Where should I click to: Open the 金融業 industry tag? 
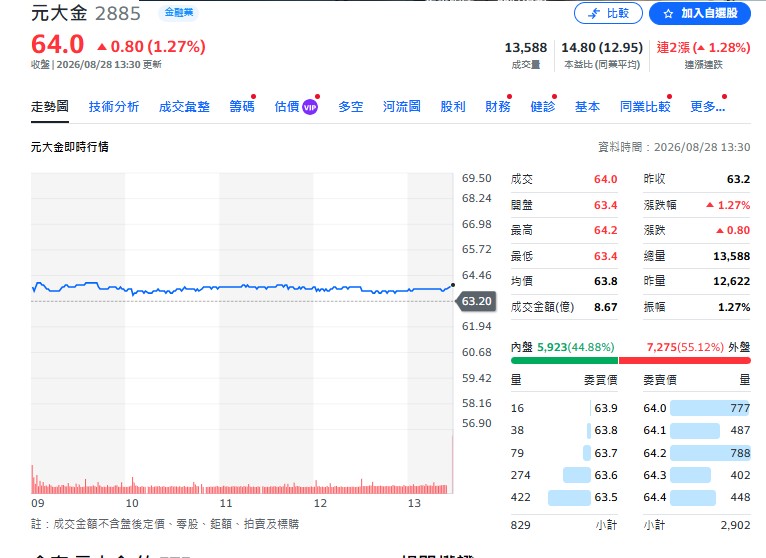[x=179, y=13]
